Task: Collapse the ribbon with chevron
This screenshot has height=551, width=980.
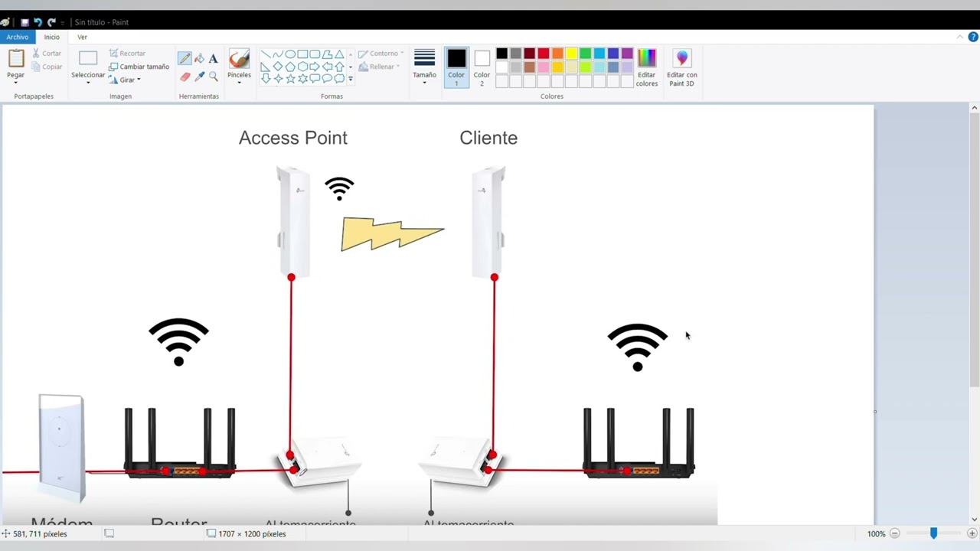Action: 960,37
